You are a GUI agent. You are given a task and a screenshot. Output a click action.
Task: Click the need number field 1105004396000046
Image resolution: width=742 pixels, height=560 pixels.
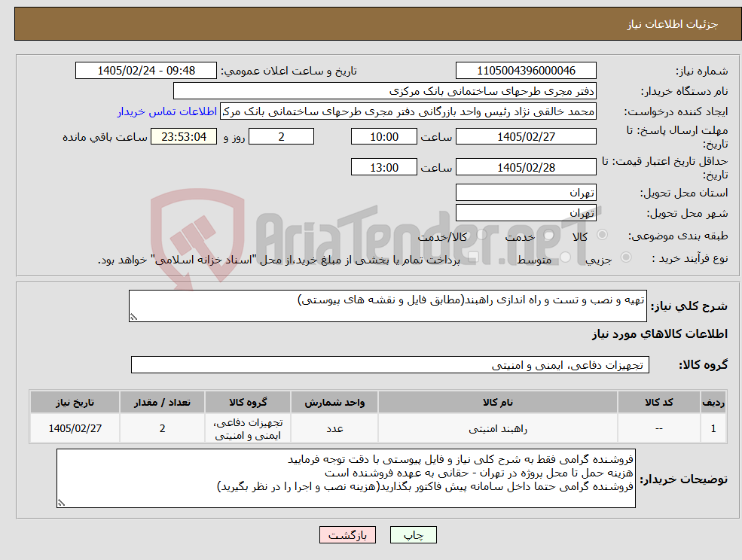point(526,71)
